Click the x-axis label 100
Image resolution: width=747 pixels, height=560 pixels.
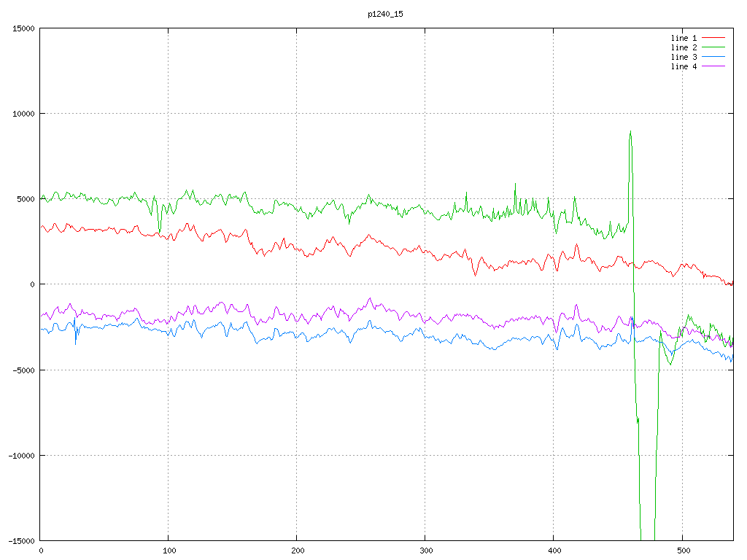169,551
